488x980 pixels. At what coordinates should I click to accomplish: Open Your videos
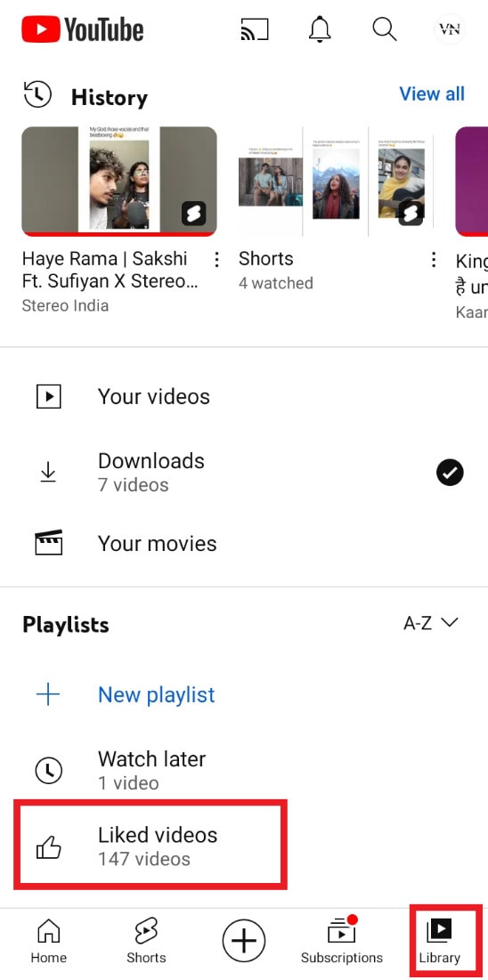pyautogui.click(x=244, y=397)
